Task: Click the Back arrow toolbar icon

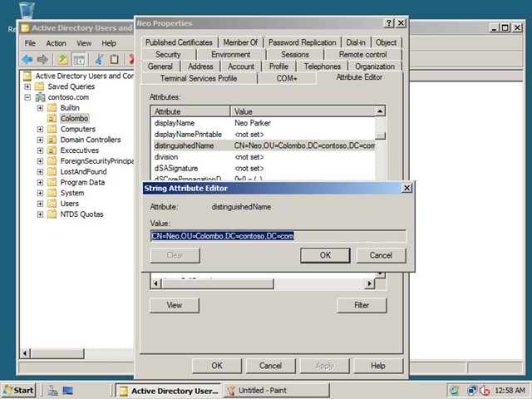Action: click(x=27, y=60)
